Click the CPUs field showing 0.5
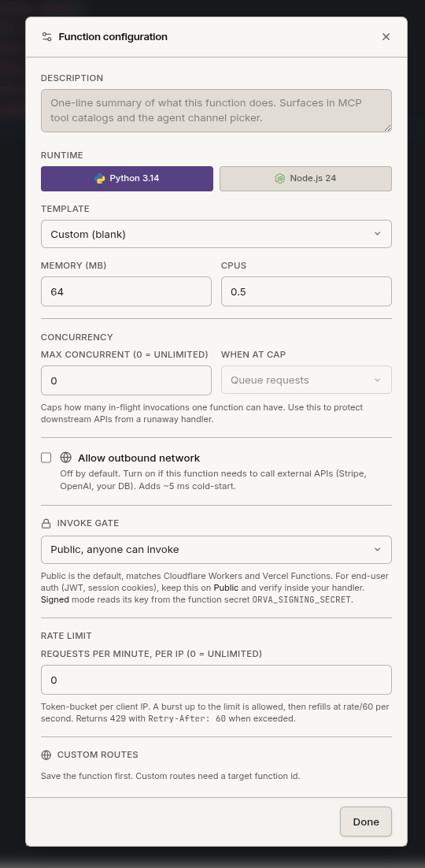 306,291
